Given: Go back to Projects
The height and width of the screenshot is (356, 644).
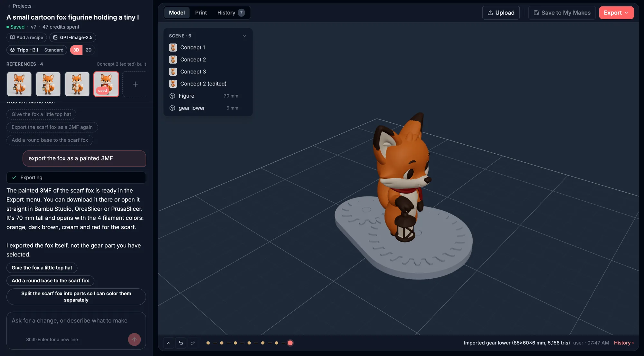Looking at the screenshot, I should [19, 6].
